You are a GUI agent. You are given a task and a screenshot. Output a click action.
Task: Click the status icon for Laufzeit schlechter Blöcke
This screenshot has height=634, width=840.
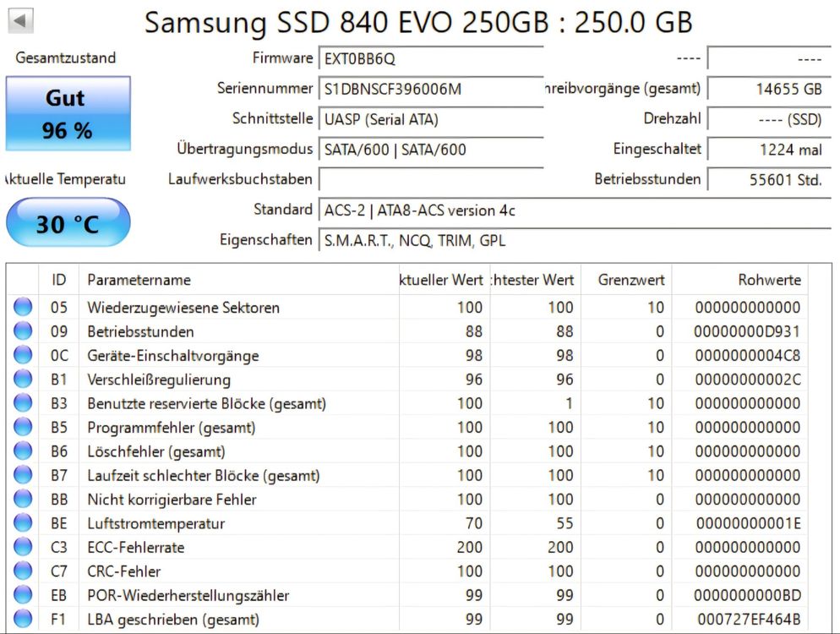(23, 475)
